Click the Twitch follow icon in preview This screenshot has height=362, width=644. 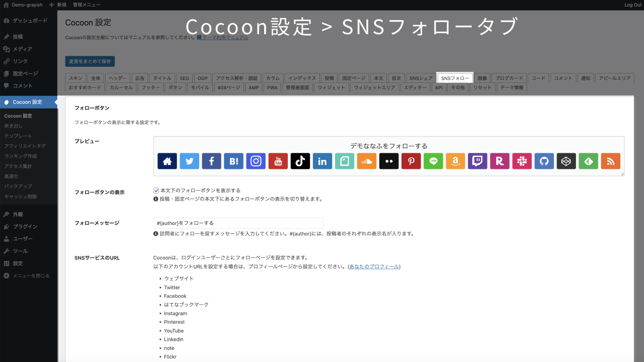coord(477,161)
